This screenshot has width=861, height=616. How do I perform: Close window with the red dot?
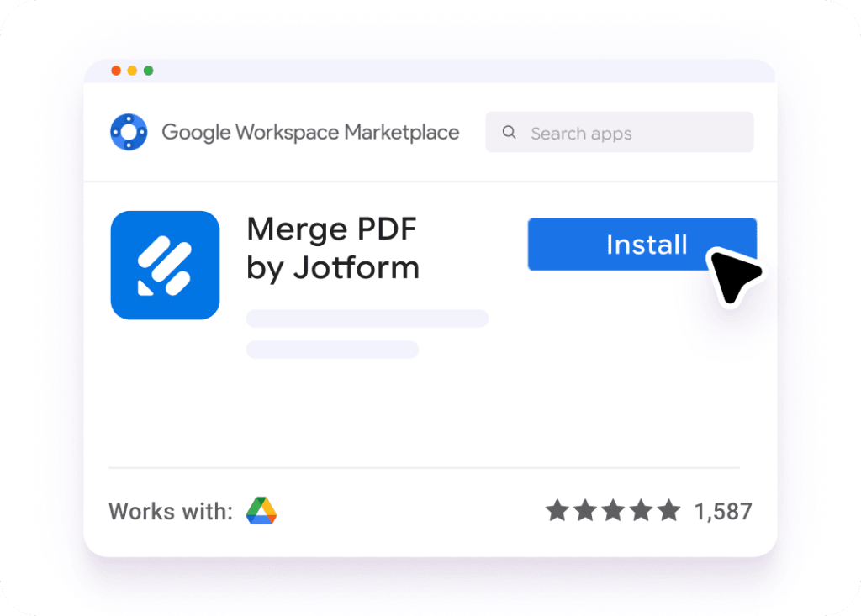coord(116,71)
